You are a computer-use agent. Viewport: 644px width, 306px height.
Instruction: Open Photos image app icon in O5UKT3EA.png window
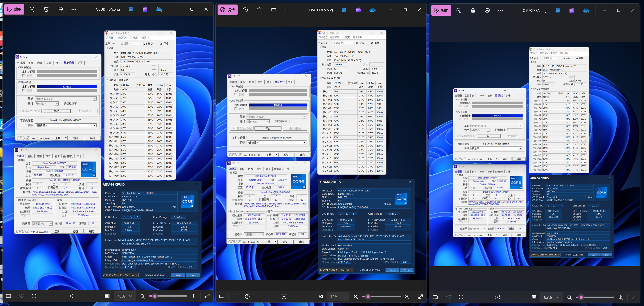tap(558, 10)
